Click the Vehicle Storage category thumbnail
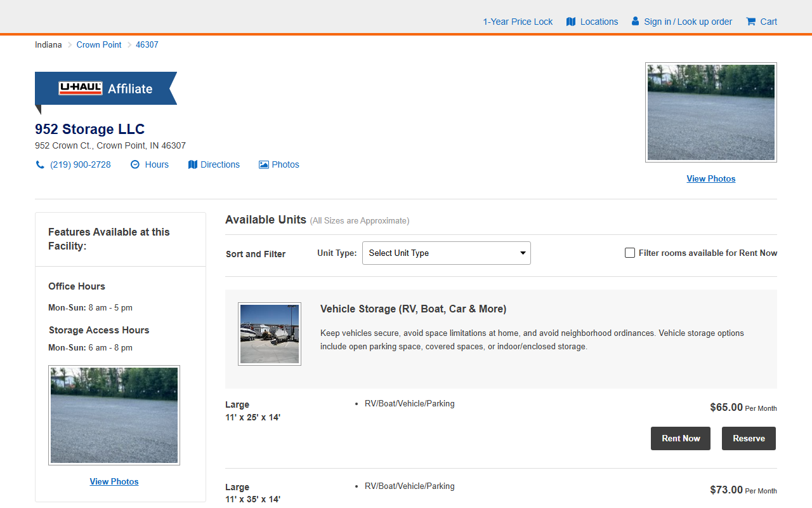 click(x=270, y=334)
